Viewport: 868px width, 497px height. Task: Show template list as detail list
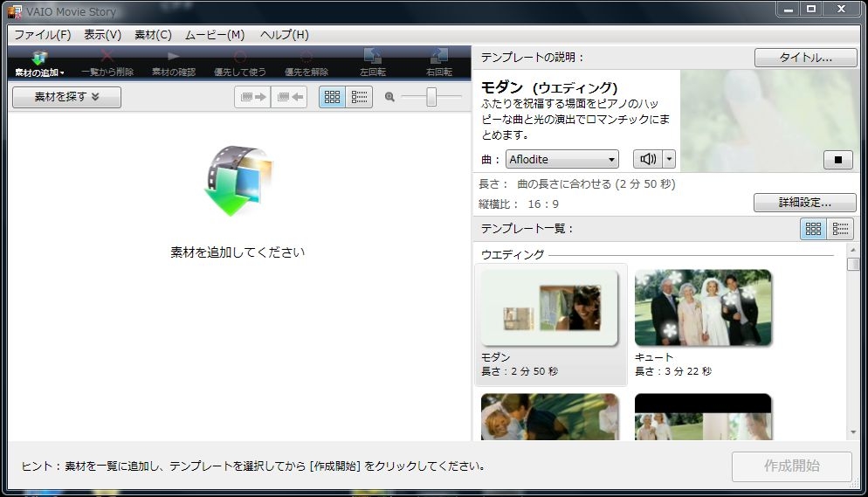pos(840,229)
